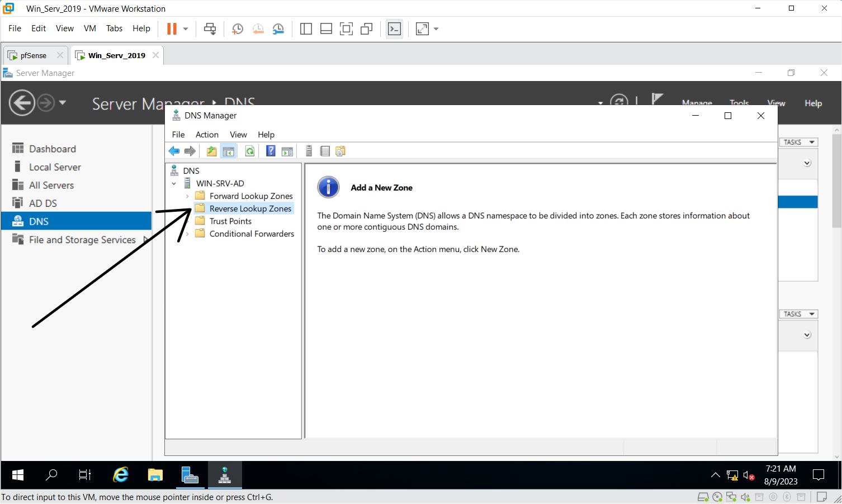Select the Win_Serv_2019 VM tab
842x504 pixels.
point(117,55)
